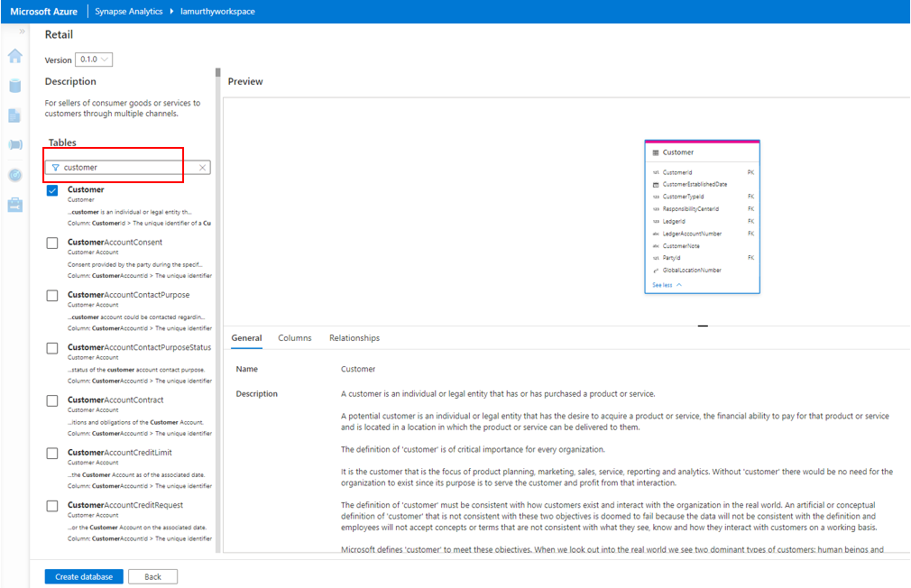Check the CustomerAccountContactPurpose checkbox
Viewport: 911px width, 588px height.
(52, 296)
